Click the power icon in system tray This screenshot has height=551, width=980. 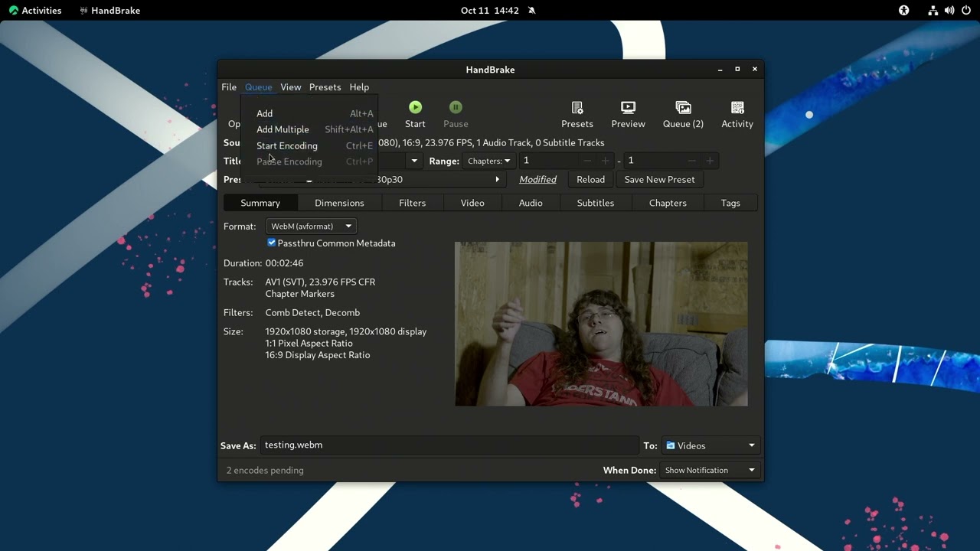(965, 11)
